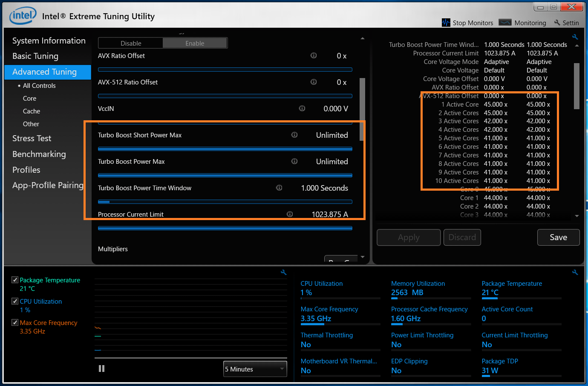Open the 5 Minutes time range dropdown
Screen dimensions: 588x386
tap(255, 369)
